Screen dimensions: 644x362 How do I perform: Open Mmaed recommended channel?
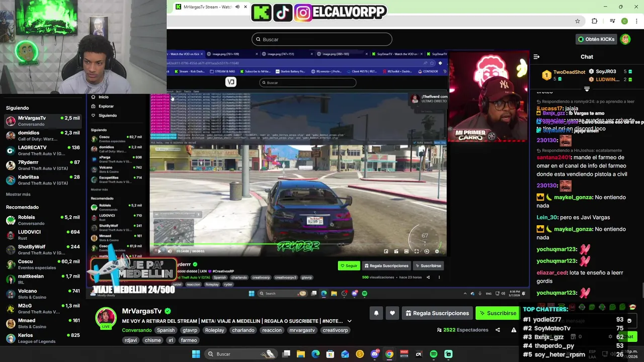pyautogui.click(x=43, y=323)
